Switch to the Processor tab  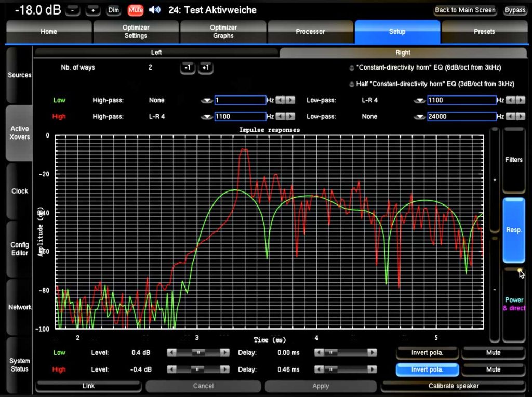tap(310, 32)
